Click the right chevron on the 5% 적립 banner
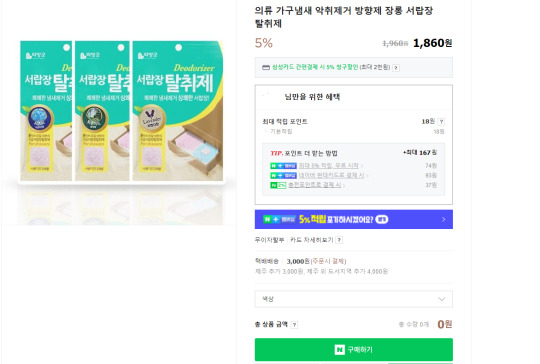Screen dimensions: 540x364 pos(444,219)
